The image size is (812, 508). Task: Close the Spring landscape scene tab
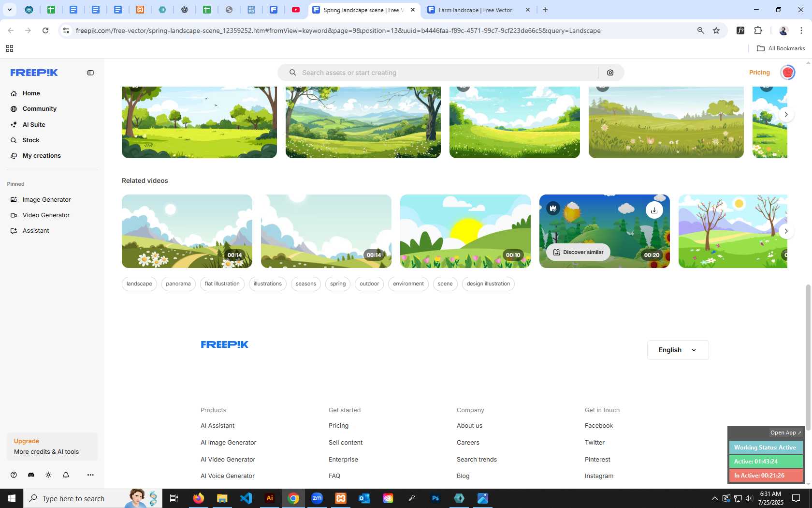[x=413, y=10]
